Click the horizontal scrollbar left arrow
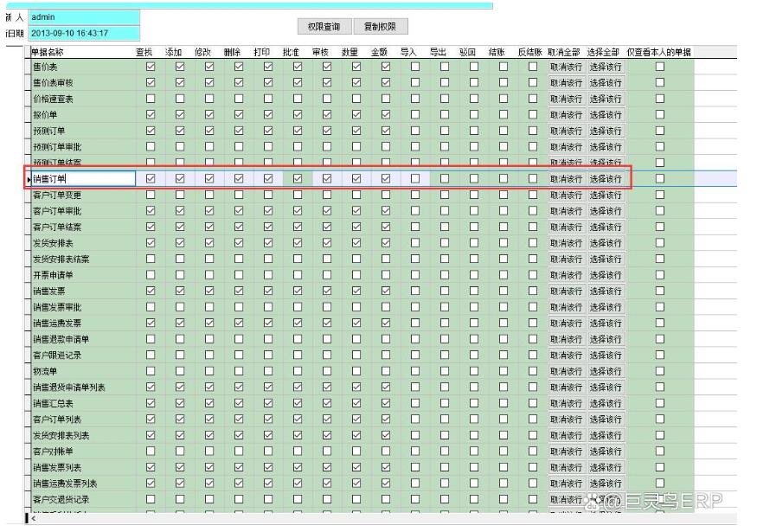The height and width of the screenshot is (532, 757). pos(34,519)
